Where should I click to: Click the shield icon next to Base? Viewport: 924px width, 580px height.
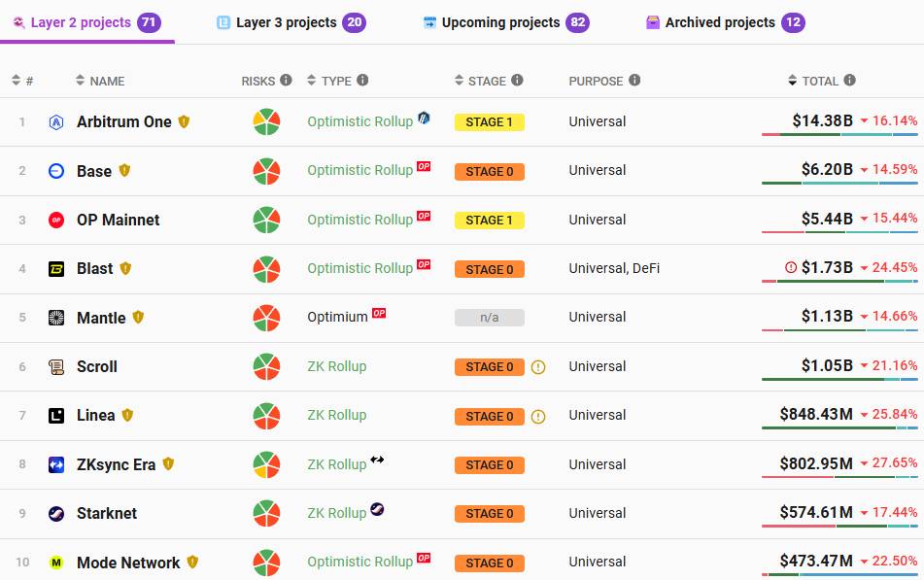coord(124,171)
